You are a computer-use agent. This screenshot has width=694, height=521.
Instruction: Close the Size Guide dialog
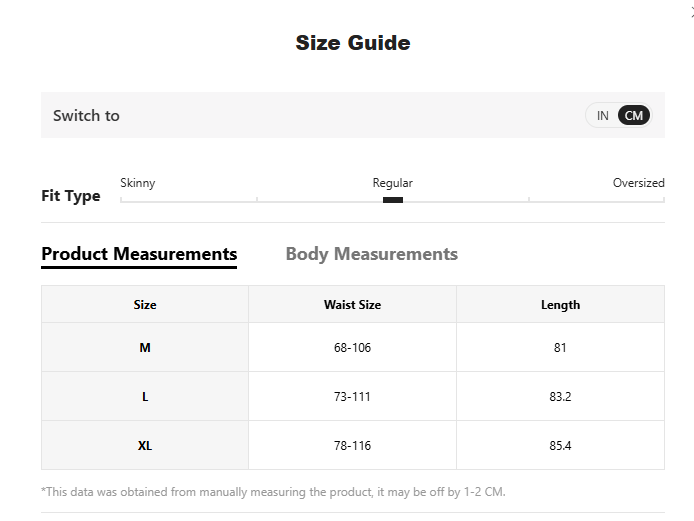(690, 10)
